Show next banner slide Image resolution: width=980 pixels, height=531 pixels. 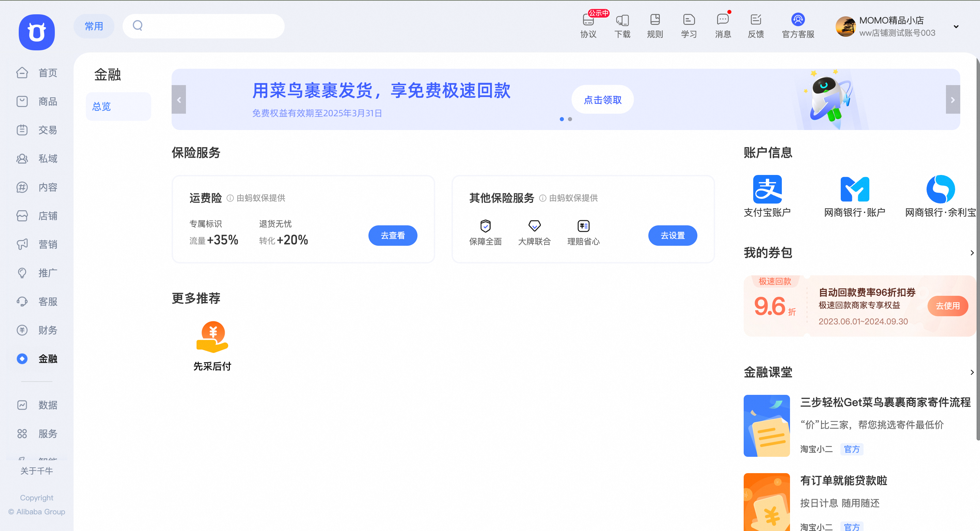(953, 99)
